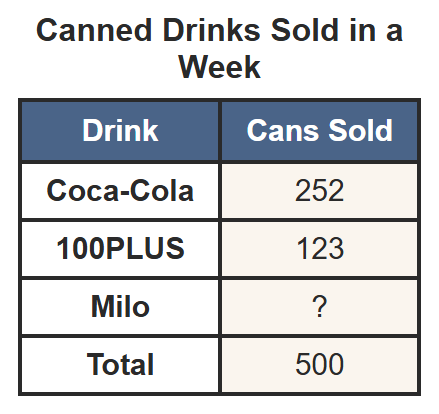Click the word Sold in the header
The image size is (439, 414).
point(360,131)
